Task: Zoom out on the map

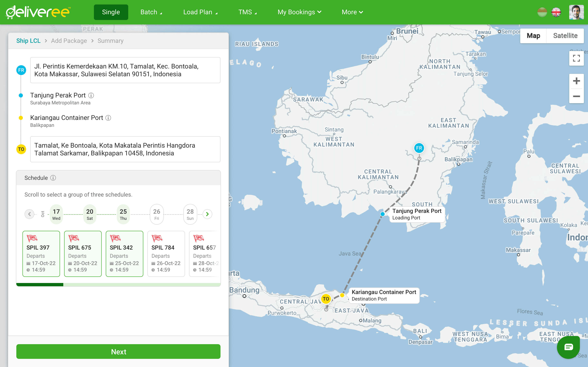Action: pyautogui.click(x=576, y=96)
